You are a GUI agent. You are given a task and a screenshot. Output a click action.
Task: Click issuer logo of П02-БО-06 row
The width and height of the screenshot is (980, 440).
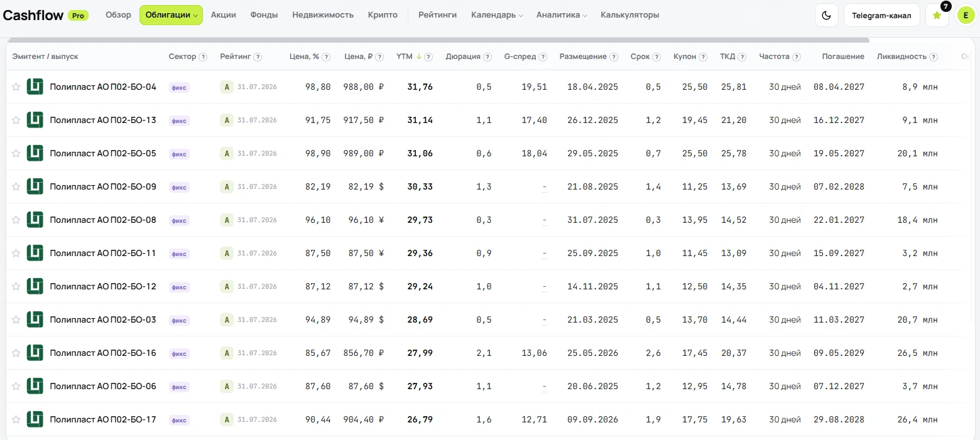point(35,386)
